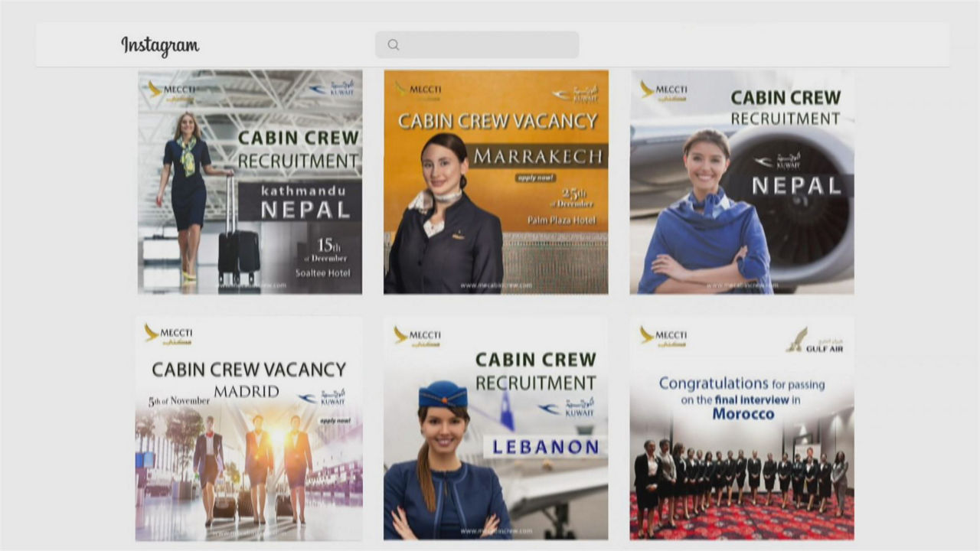Image resolution: width=980 pixels, height=551 pixels.
Task: Open the Morocco congratulations group photo post
Action: 742,429
